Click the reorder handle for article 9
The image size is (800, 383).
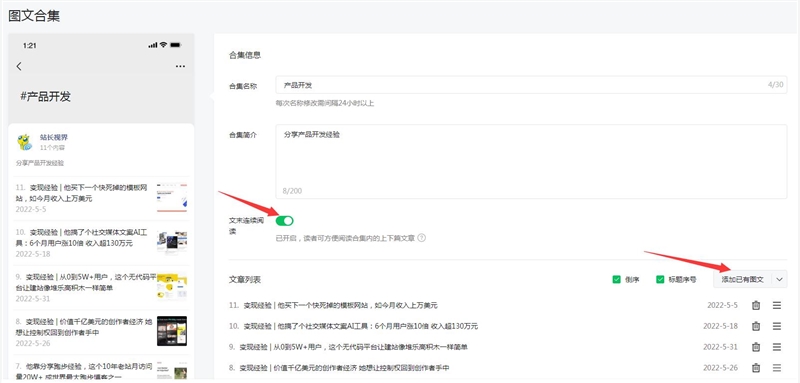[x=777, y=347]
